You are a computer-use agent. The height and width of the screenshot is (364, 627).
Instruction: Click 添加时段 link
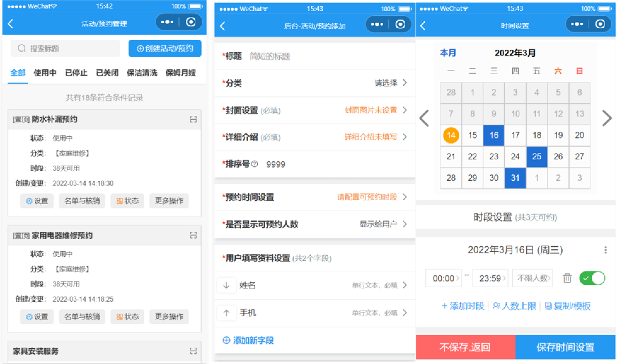463,306
